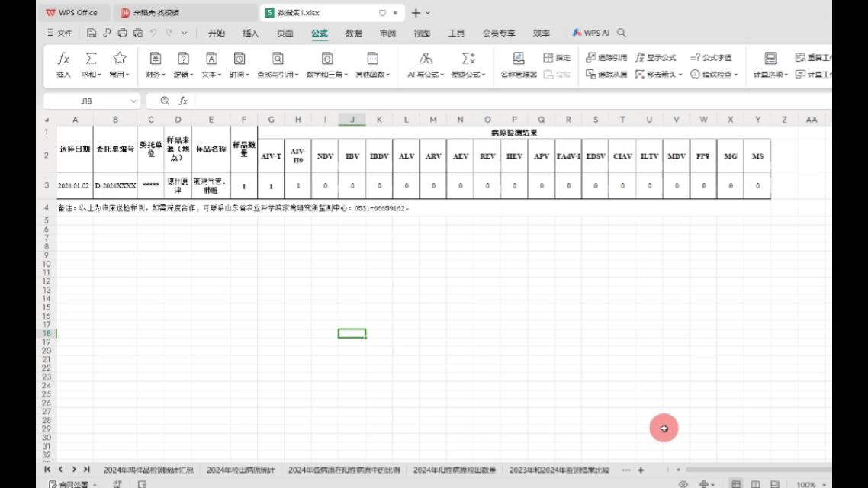The image size is (868, 488).
Task: Click Trace Precedents (追踪引用)
Action: click(606, 58)
